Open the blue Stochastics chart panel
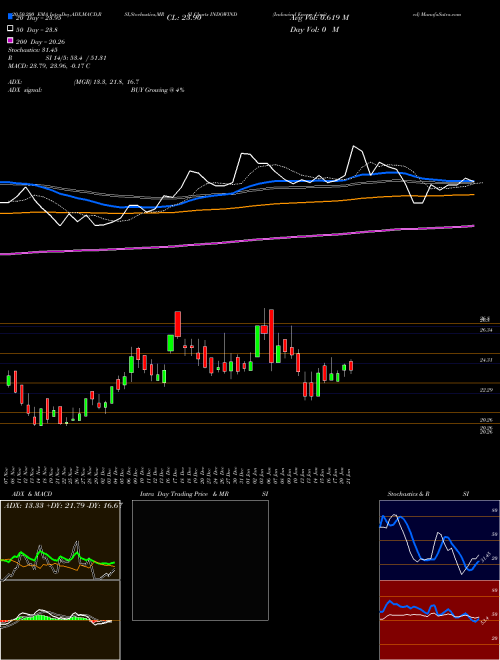This screenshot has width=500, height=660. 439,540
